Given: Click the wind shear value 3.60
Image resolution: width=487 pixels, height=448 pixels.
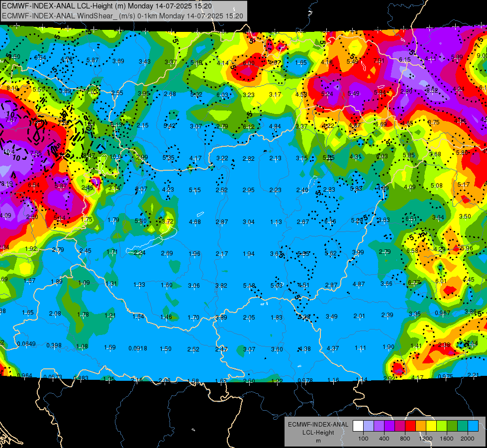Looking at the screenshot, I should (x=277, y=349).
